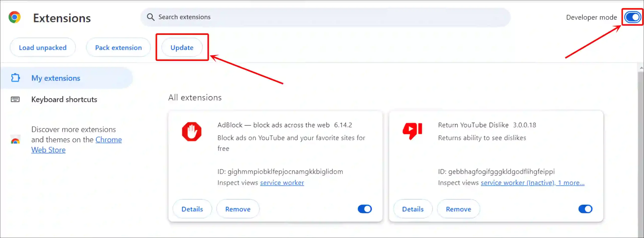The width and height of the screenshot is (644, 238).
Task: Open AdBlock Details
Action: [192, 209]
